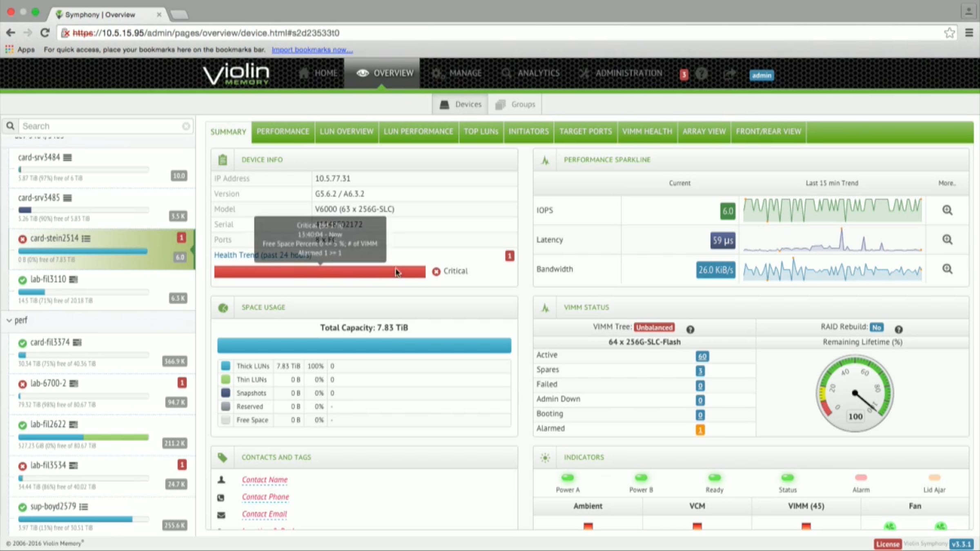The image size is (980, 551).
Task: Select the Devices view tab
Action: coord(460,104)
